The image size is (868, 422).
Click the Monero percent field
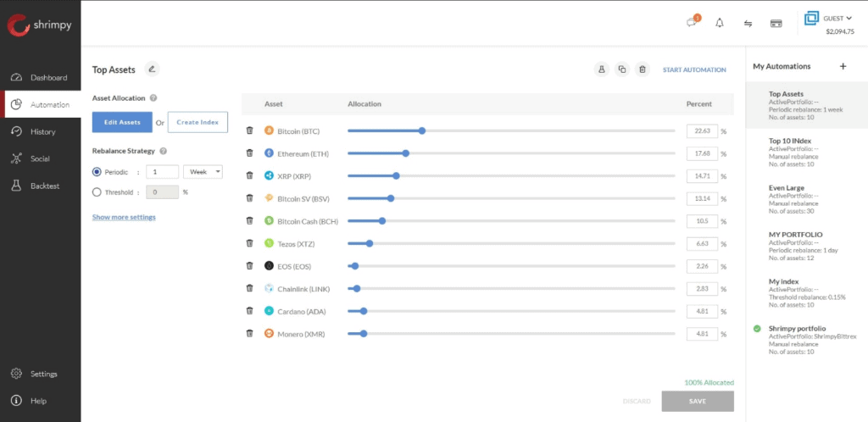702,334
